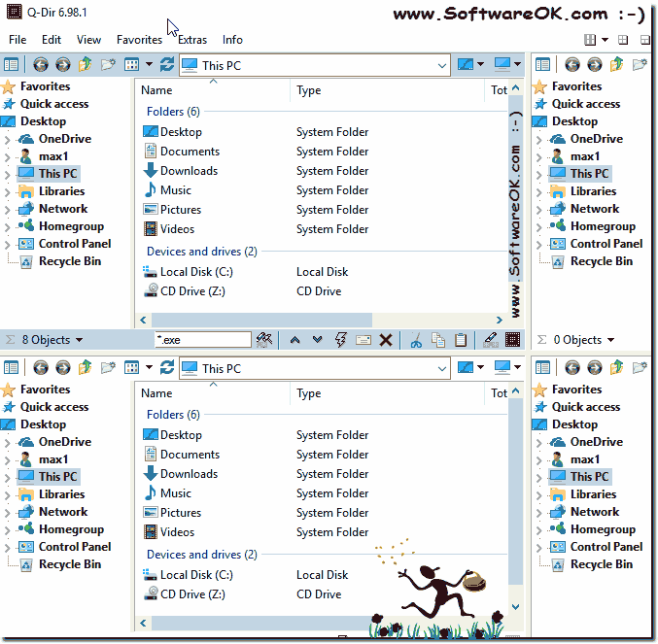The image size is (658, 644).
Task: Click the down arrow icon in the status toolbar
Action: coord(317,339)
